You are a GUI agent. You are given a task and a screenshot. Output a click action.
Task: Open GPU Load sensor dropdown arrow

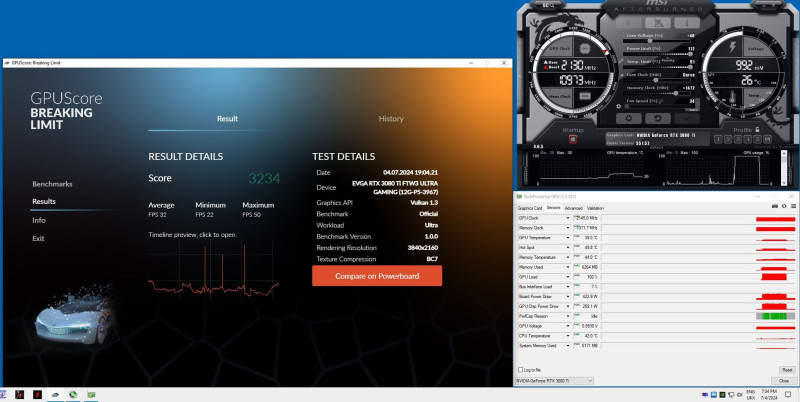point(567,277)
